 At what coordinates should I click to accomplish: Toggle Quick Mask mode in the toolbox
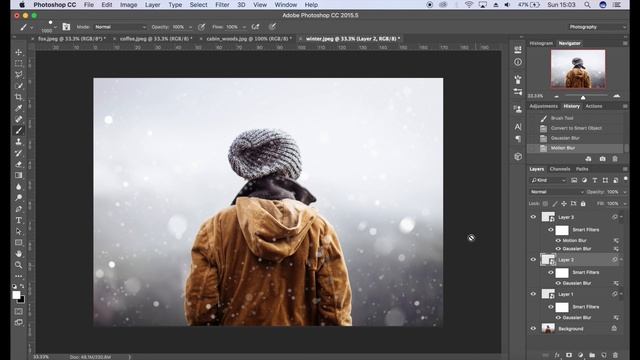[19, 311]
